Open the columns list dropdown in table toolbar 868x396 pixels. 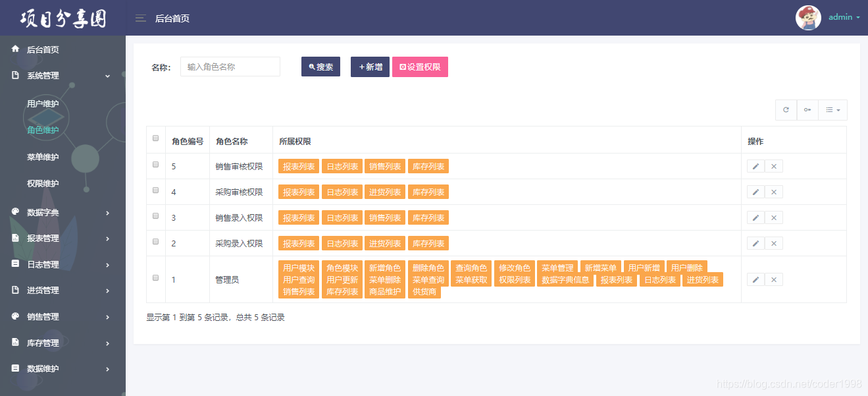[832, 110]
